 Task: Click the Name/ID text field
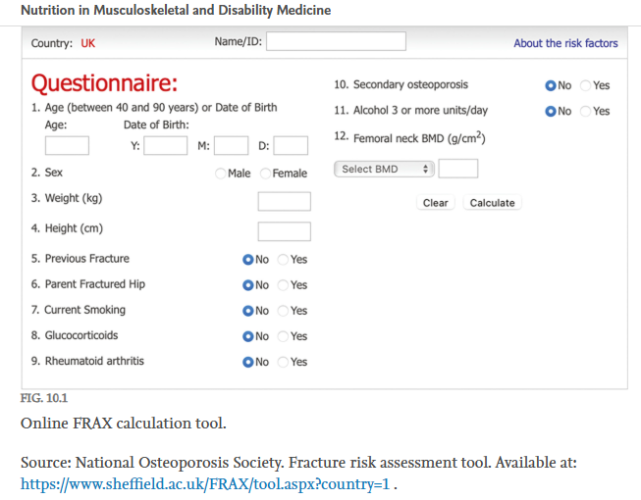[336, 41]
